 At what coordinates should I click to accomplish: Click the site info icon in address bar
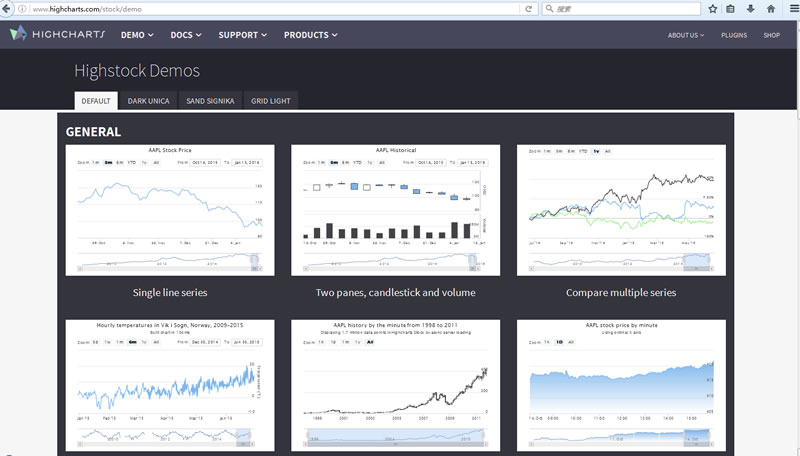23,8
